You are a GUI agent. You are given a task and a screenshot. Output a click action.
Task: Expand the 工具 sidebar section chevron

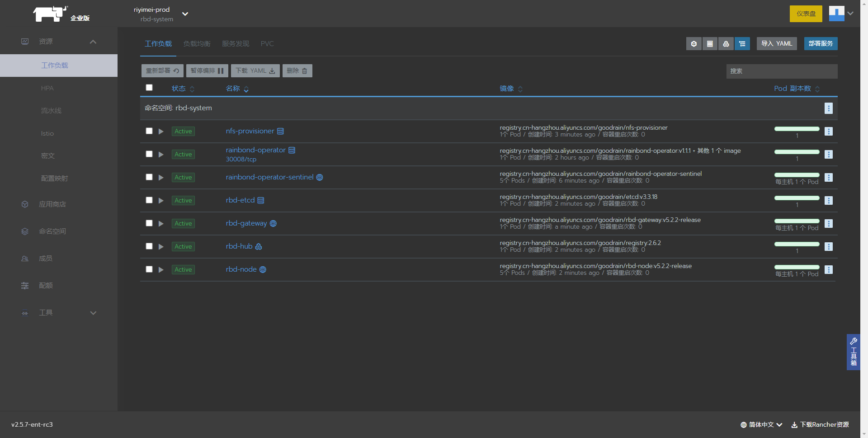click(93, 313)
